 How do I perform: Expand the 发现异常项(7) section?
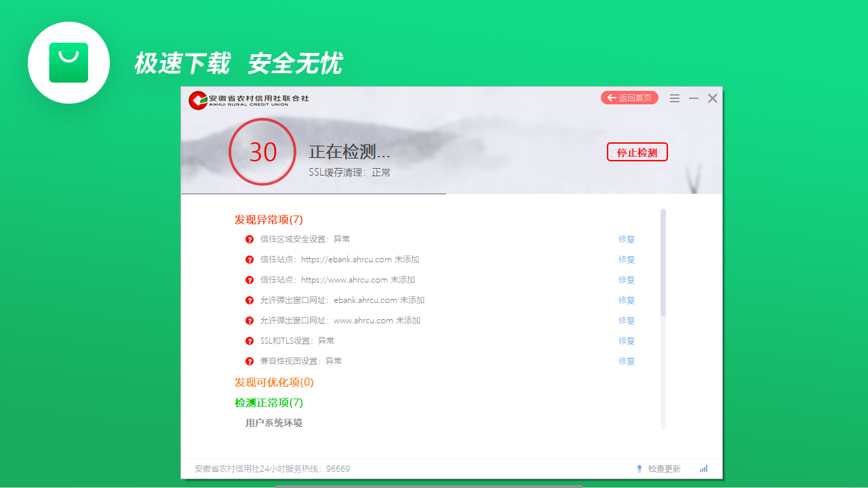268,220
